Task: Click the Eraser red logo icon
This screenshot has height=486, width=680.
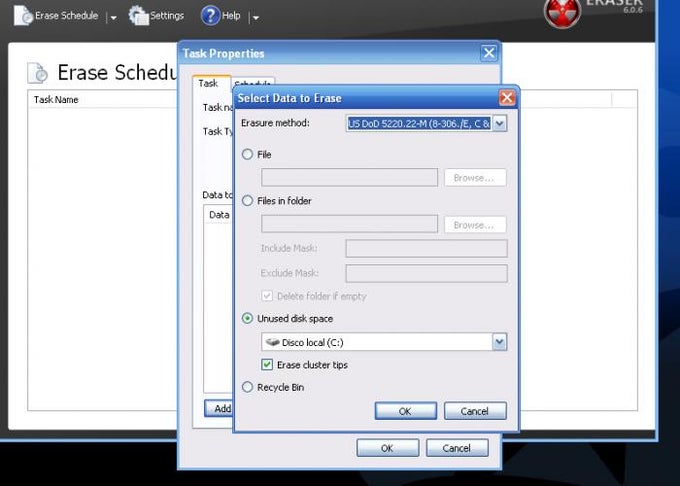Action: coord(562,13)
